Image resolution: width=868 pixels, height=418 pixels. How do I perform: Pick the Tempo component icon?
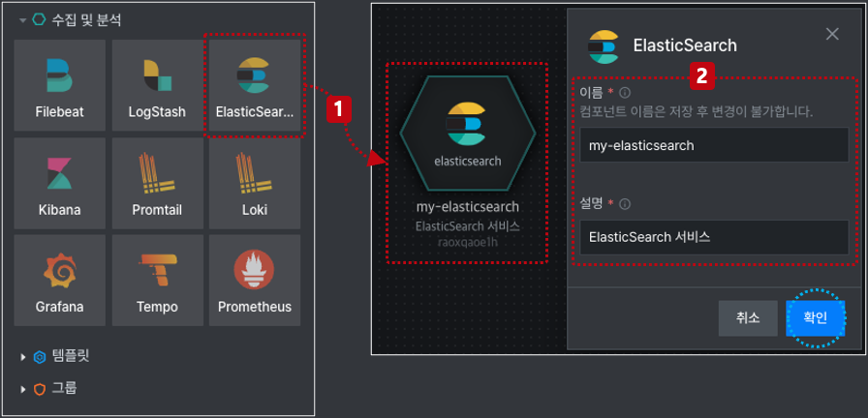pos(157,281)
